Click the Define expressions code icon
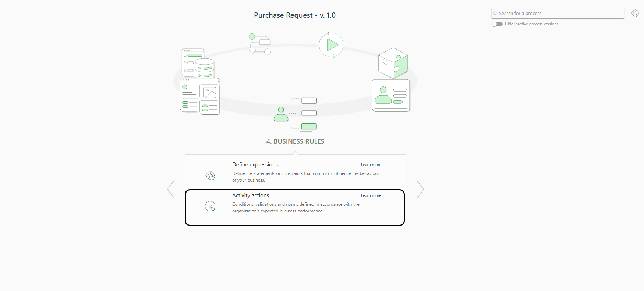This screenshot has height=291, width=644. pos(210,175)
